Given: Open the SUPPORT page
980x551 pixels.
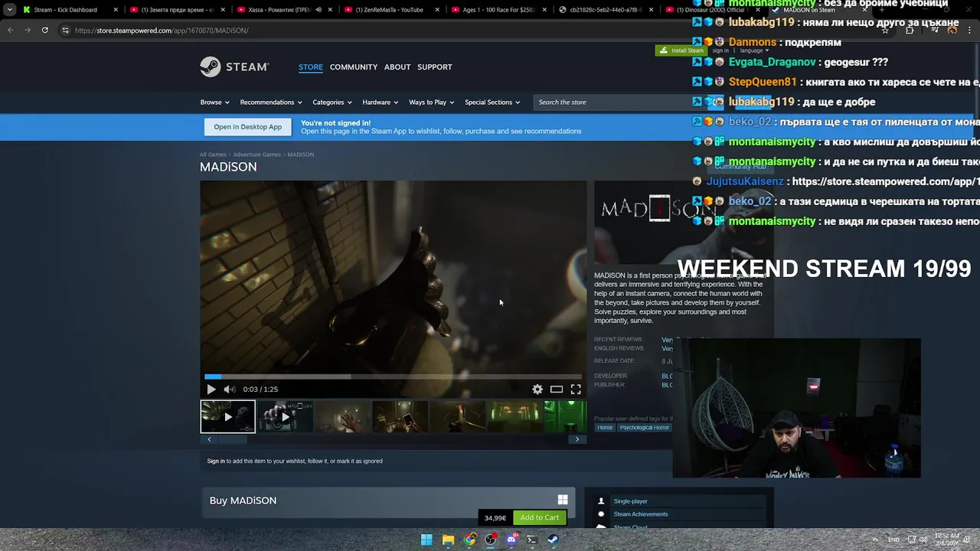Looking at the screenshot, I should coord(435,67).
